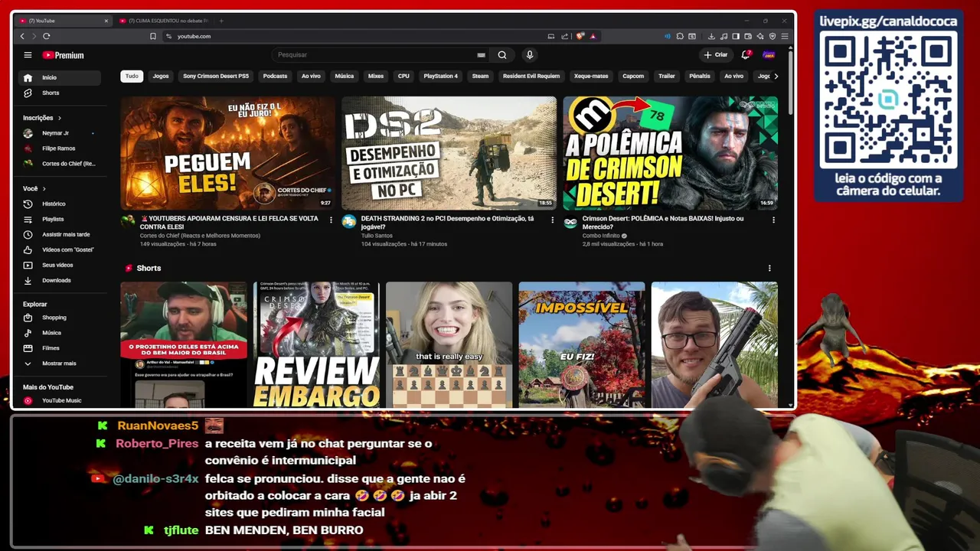Viewport: 980px width, 551px height.
Task: Open Downloads in the YouTube sidebar
Action: pyautogui.click(x=60, y=280)
